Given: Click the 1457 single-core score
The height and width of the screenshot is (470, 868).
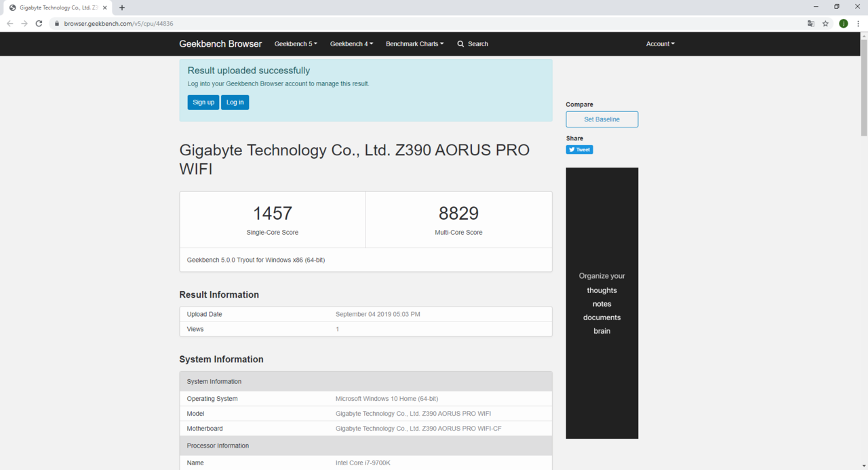Looking at the screenshot, I should click(x=273, y=214).
